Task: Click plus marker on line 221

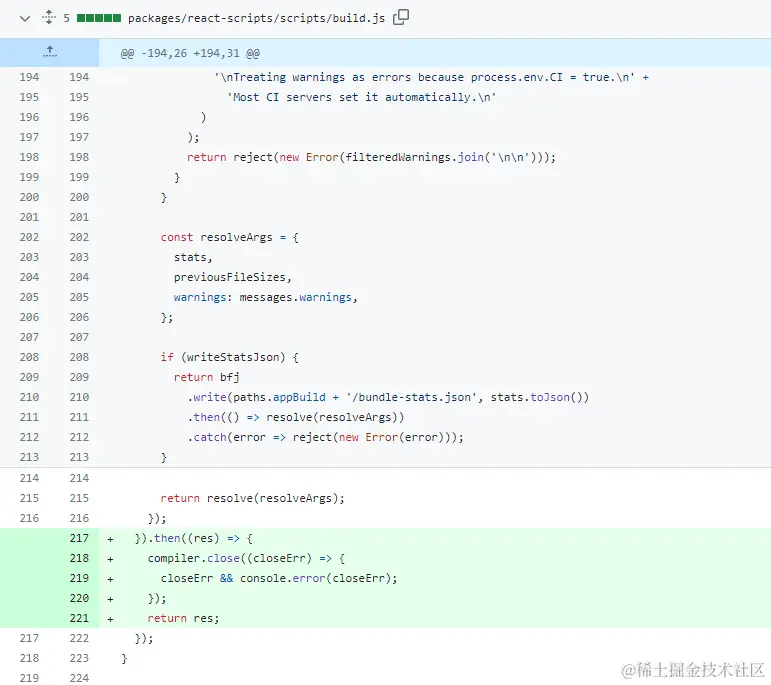Action: [111, 620]
